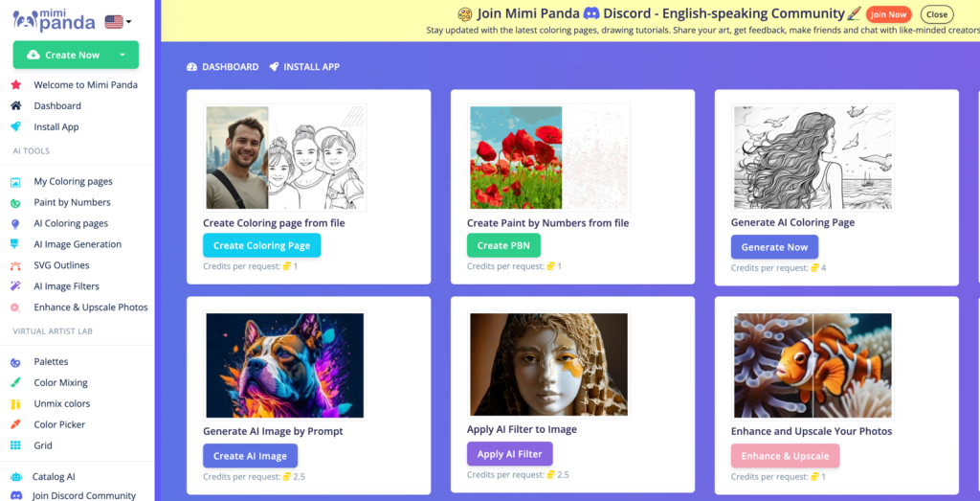Open the Palettes tool
The image size is (980, 501).
(52, 361)
